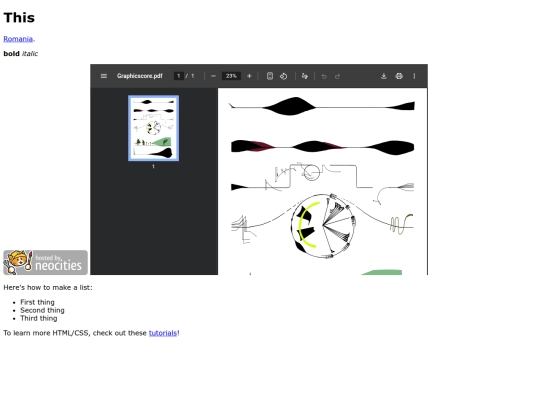
Task: Click the "First thing" list item
Action: (x=37, y=302)
